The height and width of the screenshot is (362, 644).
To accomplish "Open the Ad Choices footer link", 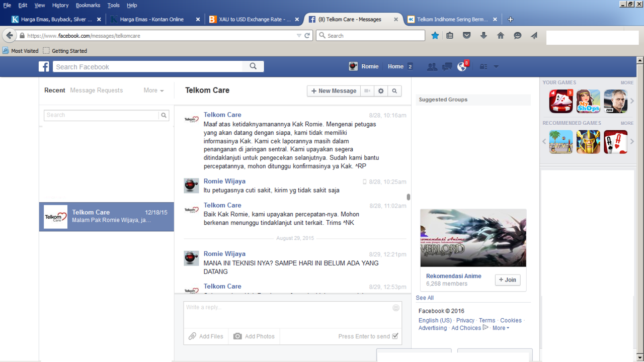I will pyautogui.click(x=466, y=328).
